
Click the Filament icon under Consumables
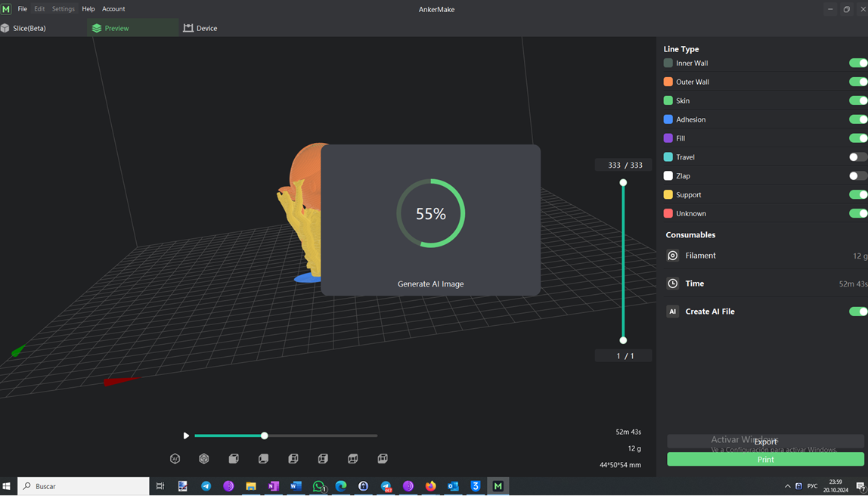click(x=672, y=256)
